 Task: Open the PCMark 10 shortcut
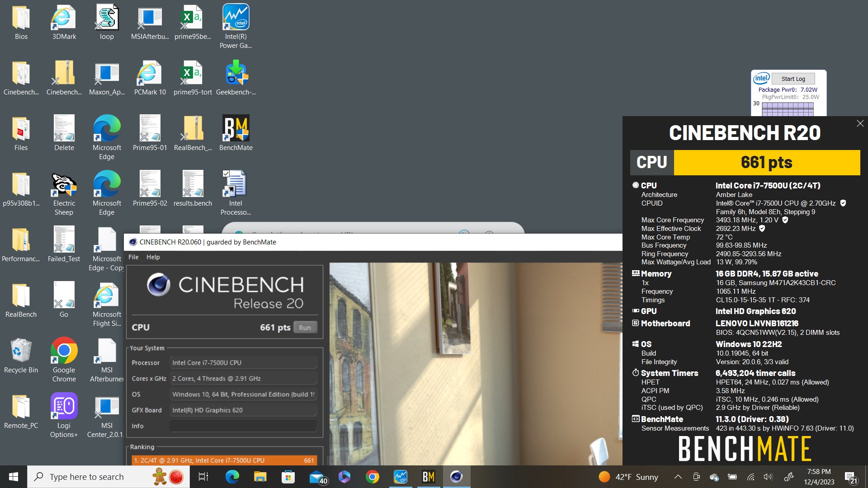[x=150, y=79]
